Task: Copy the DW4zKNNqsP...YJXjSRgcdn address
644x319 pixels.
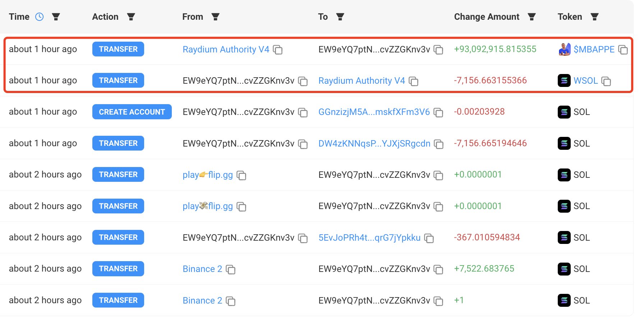Action: click(x=438, y=144)
